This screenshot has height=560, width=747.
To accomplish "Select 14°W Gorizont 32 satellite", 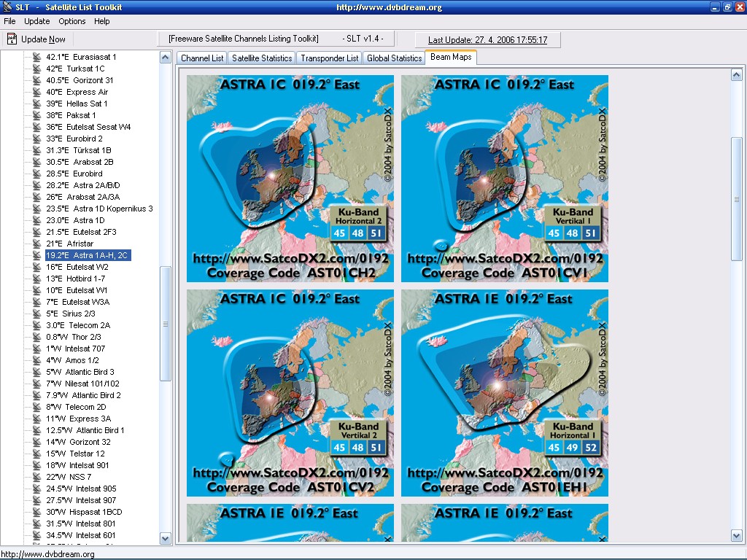I will point(78,442).
